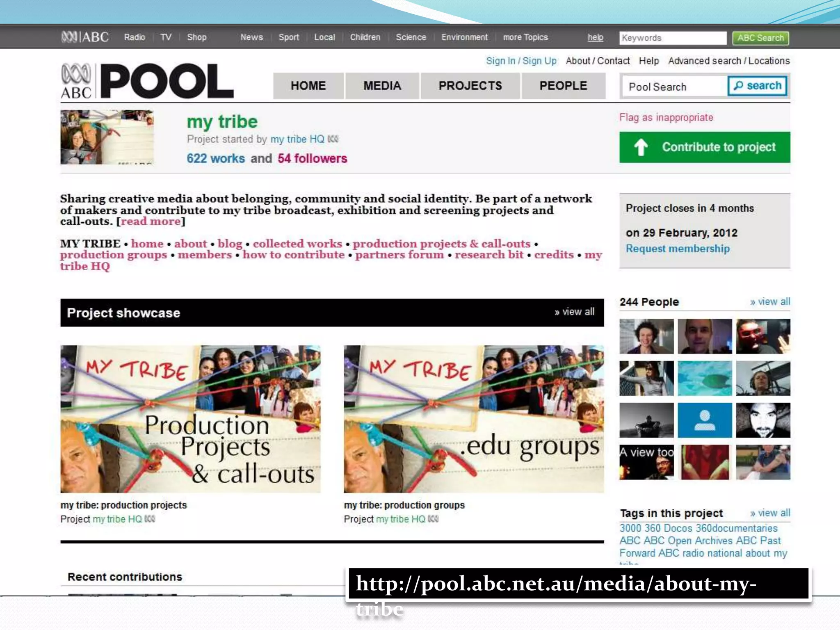Viewport: 840px width, 630px height.
Task: Click the red-masked face avatar
Action: (x=763, y=336)
